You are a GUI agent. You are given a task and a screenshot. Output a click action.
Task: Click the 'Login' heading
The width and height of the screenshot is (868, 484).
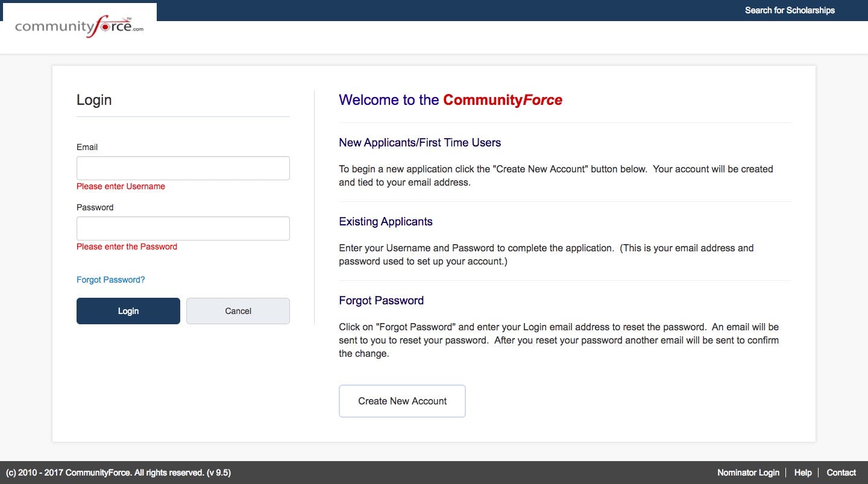(x=94, y=100)
